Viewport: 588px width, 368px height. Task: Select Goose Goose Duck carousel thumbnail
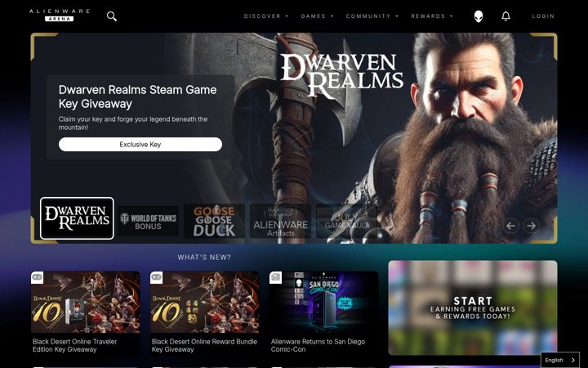click(214, 221)
